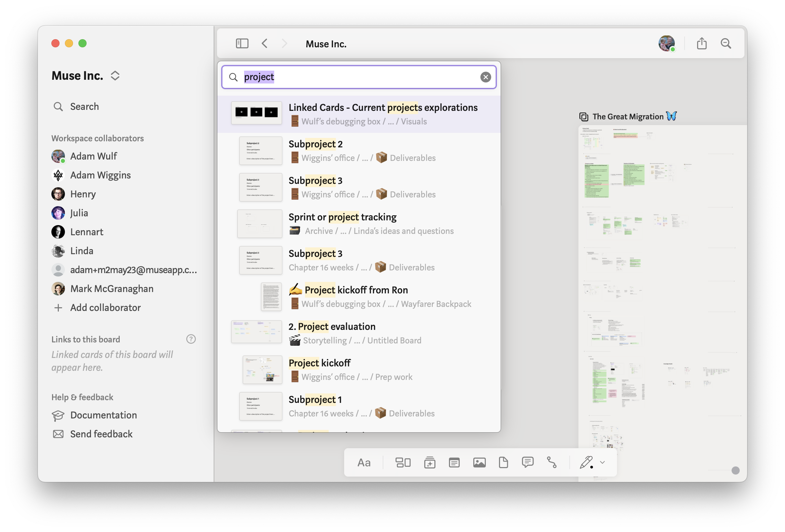Click the zoom out magnifier icon
Viewport: 785px width, 532px height.
(725, 44)
